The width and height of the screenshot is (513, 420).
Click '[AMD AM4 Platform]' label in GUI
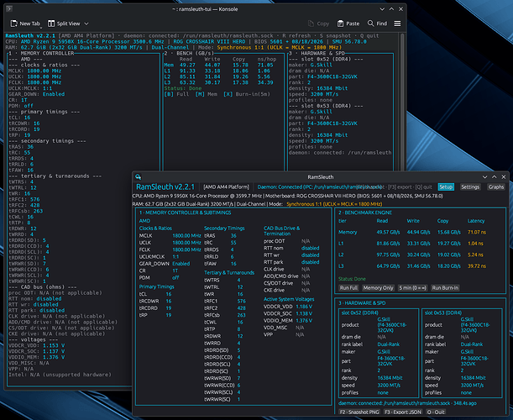(x=226, y=187)
